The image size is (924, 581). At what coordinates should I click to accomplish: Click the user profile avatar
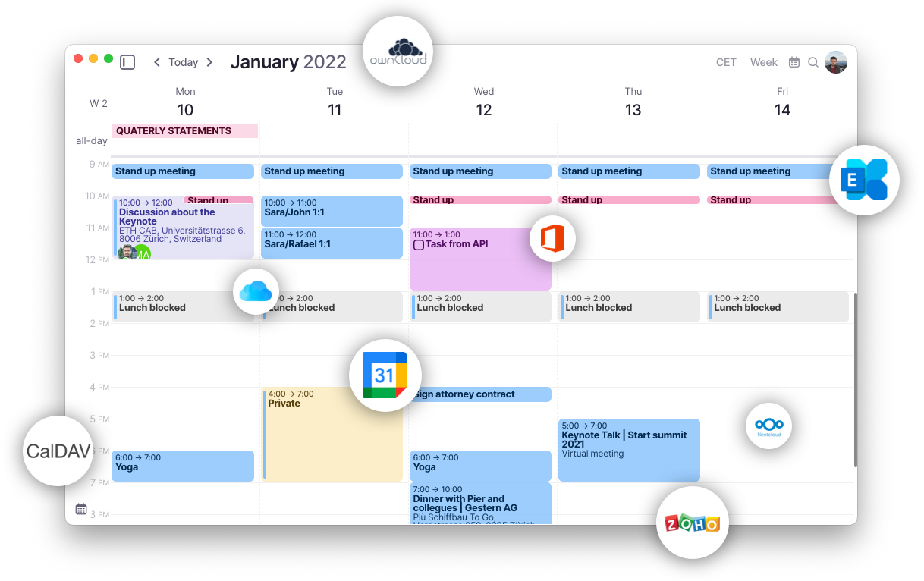(x=835, y=62)
